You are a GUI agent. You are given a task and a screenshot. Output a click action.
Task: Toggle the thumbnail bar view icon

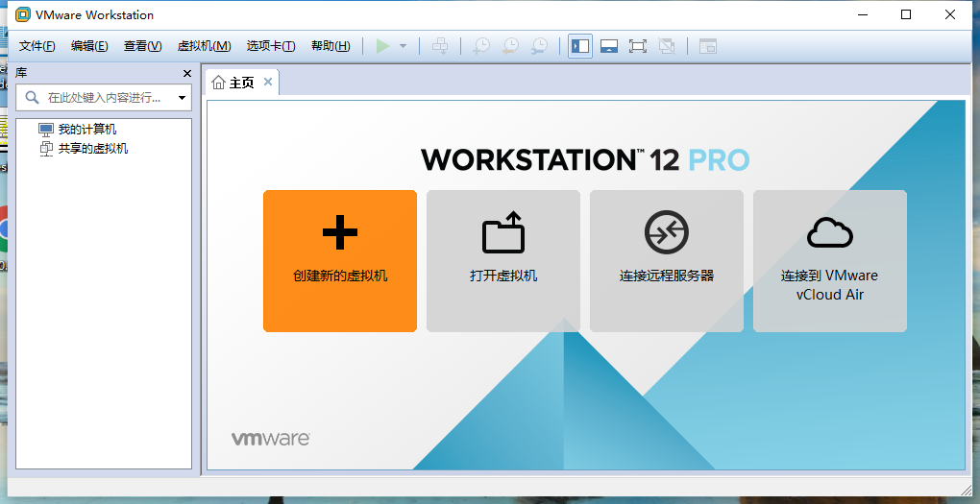click(x=609, y=46)
